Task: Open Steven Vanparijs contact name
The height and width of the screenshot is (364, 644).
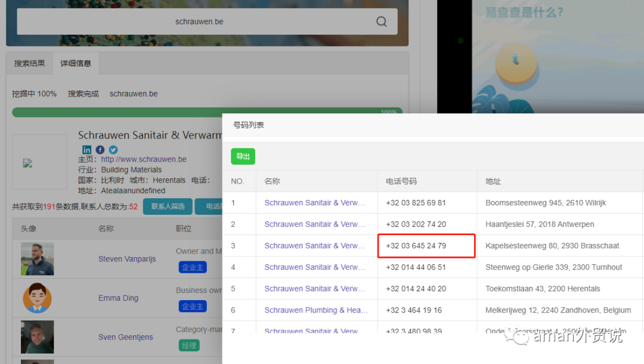Action: pyautogui.click(x=127, y=259)
